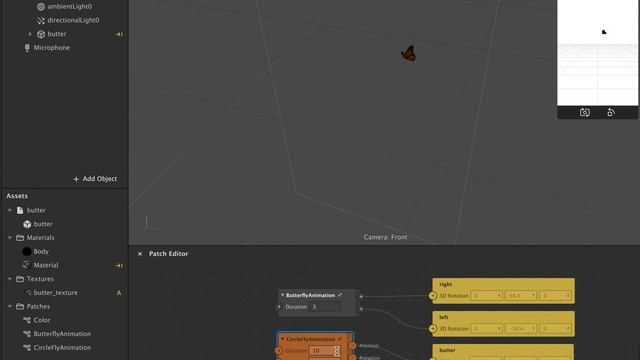Click the butter 3D object cube icon in scene
640x360 pixels.
[41, 34]
